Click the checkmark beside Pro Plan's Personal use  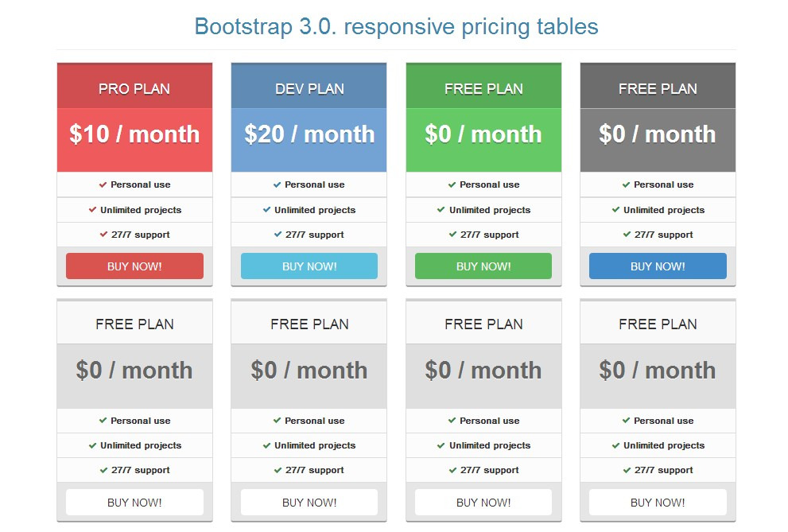(103, 184)
